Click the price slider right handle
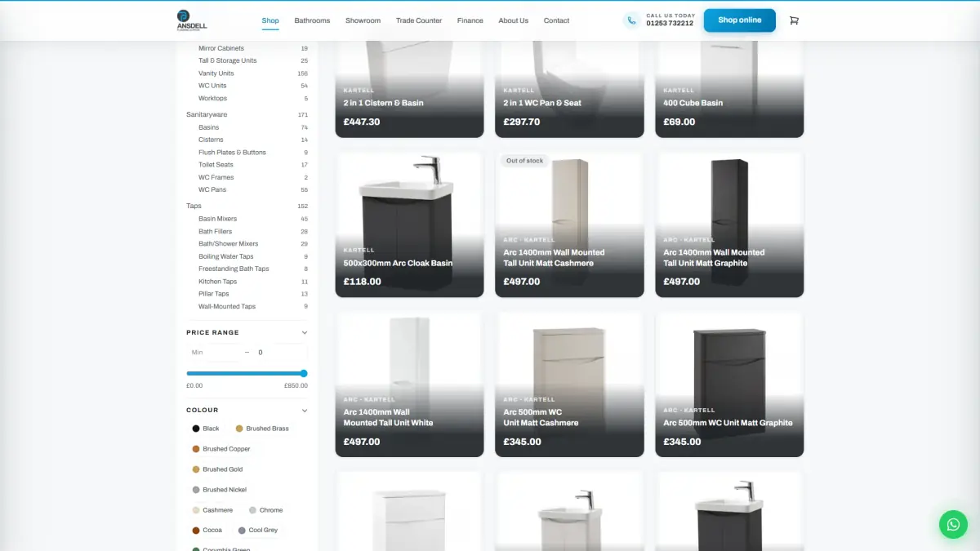Image resolution: width=980 pixels, height=551 pixels. click(304, 373)
